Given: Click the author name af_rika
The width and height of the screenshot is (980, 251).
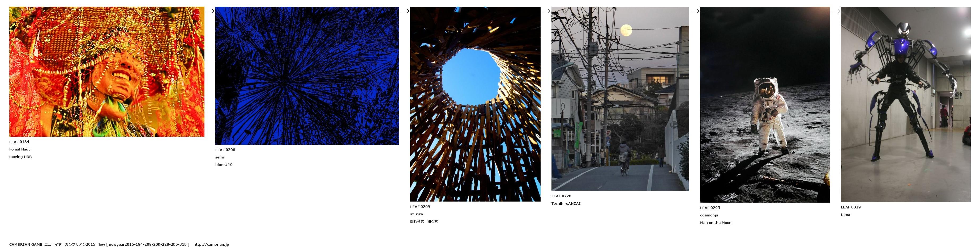Looking at the screenshot, I should click(x=417, y=214).
